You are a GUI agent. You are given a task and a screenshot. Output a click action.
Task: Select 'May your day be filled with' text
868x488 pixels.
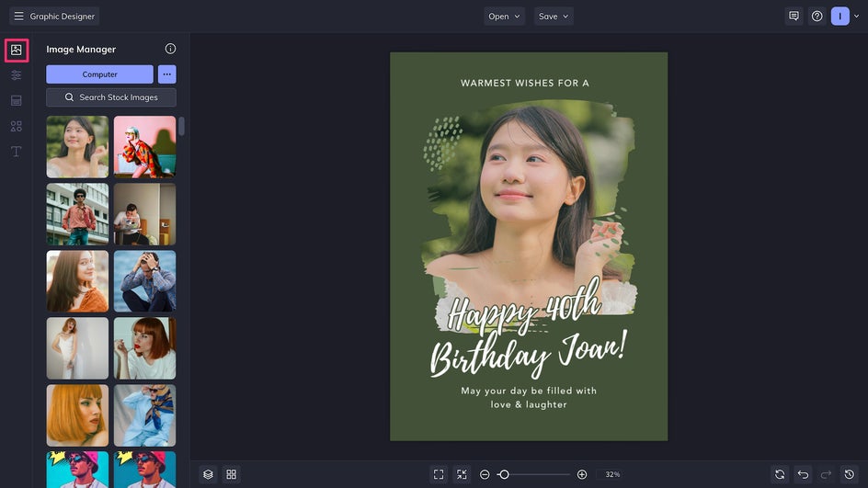(x=529, y=391)
